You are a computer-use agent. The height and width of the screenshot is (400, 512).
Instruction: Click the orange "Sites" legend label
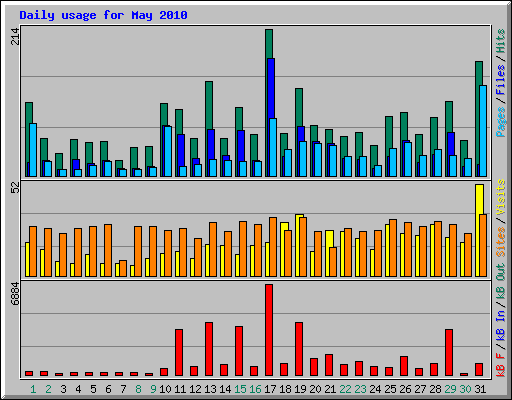coord(501,242)
